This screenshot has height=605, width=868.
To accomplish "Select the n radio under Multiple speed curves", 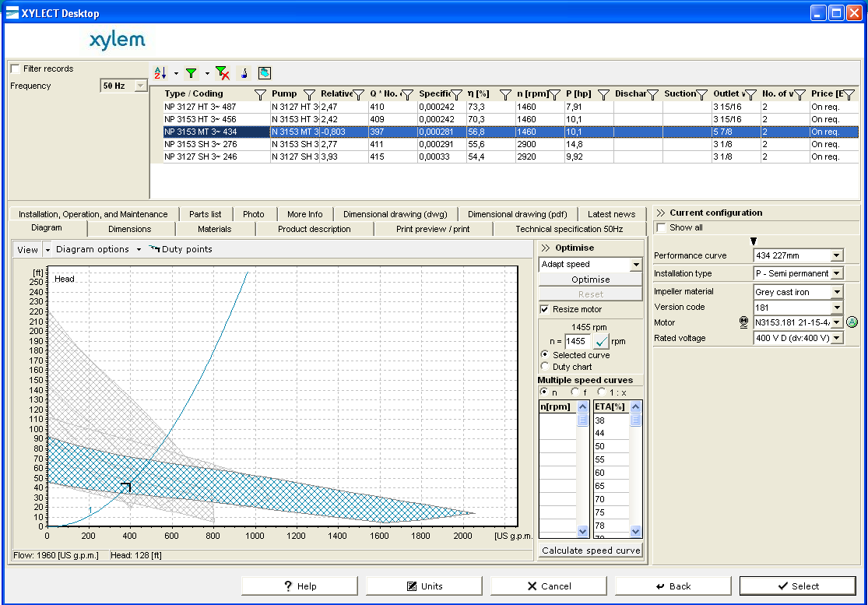I will (x=544, y=392).
